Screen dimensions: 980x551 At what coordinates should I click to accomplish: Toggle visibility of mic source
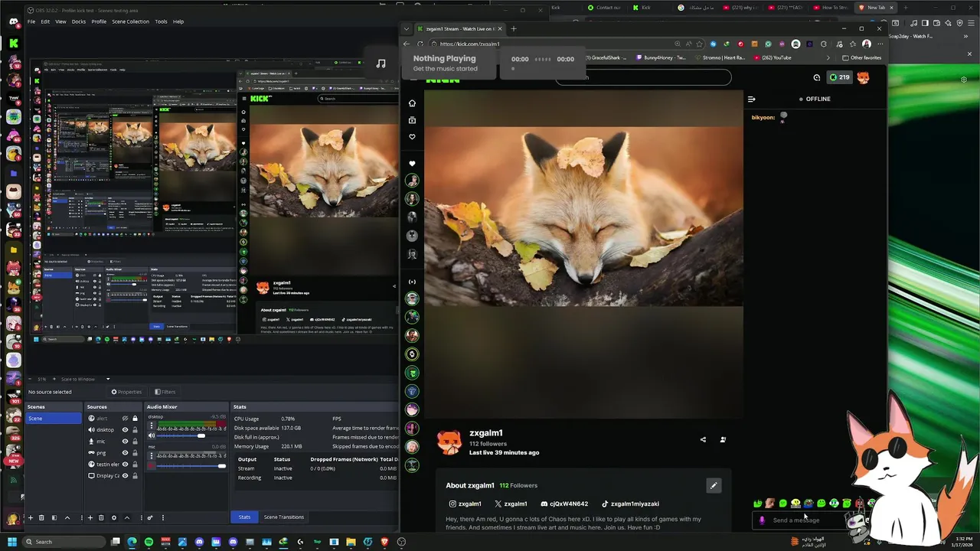click(126, 442)
